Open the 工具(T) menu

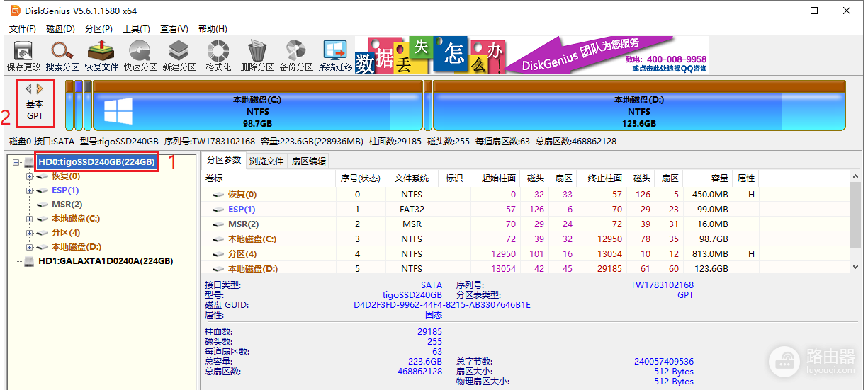136,29
